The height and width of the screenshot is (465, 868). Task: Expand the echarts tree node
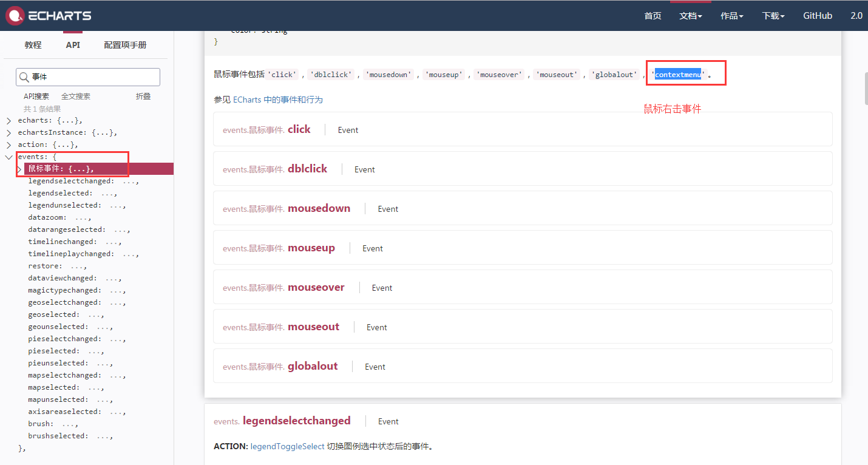8,120
